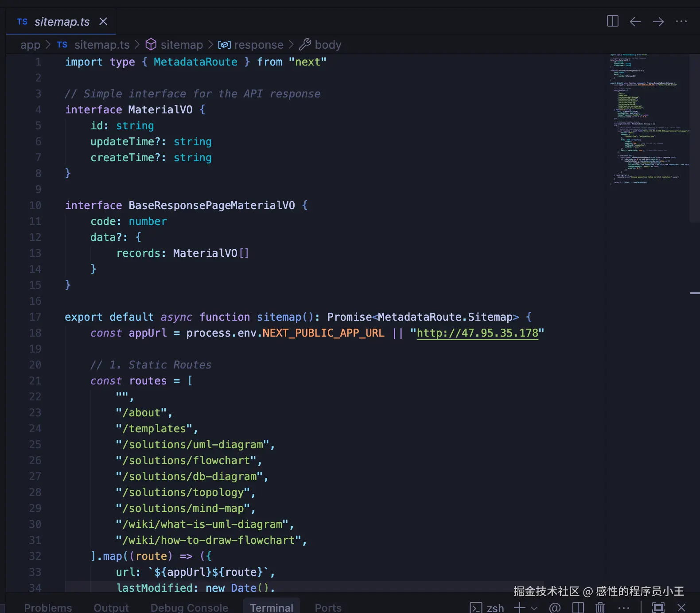The image size is (700, 613).
Task: Click the @ icon in terminal toolbar
Action: point(555,608)
